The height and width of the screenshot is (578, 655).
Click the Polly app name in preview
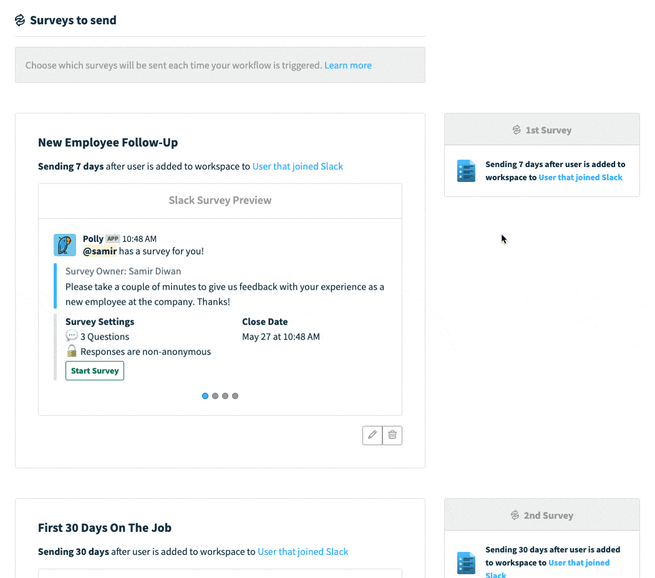[x=93, y=238]
